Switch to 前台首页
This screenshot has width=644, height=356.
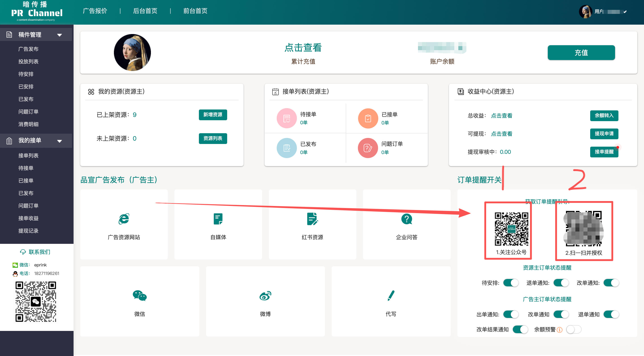point(195,11)
